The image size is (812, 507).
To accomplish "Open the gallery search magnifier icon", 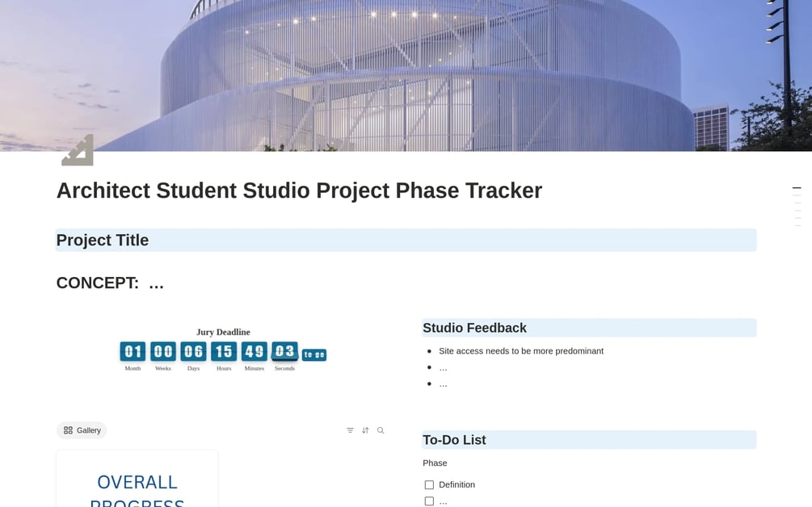I will [x=381, y=430].
